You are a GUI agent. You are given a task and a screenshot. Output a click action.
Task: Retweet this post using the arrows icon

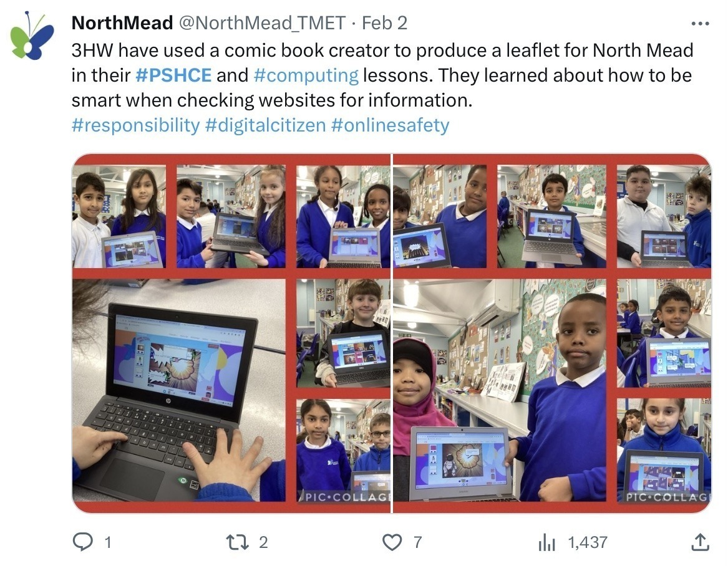[x=237, y=542]
